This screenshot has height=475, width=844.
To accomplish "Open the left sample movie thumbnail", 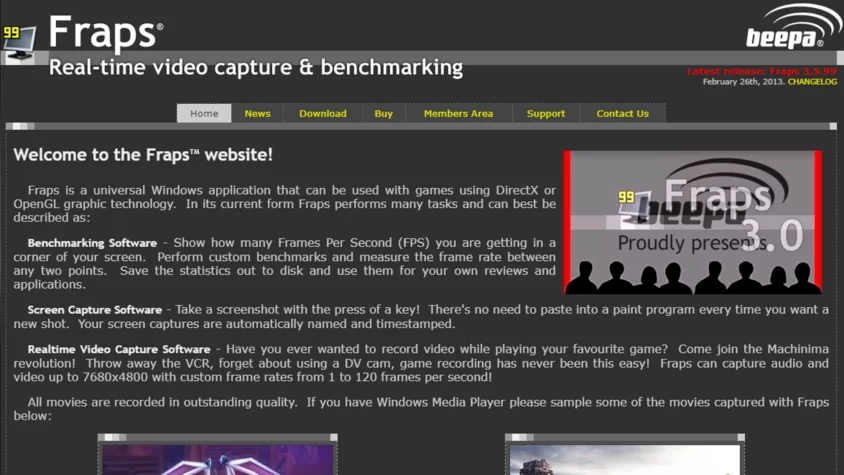I will [x=217, y=459].
